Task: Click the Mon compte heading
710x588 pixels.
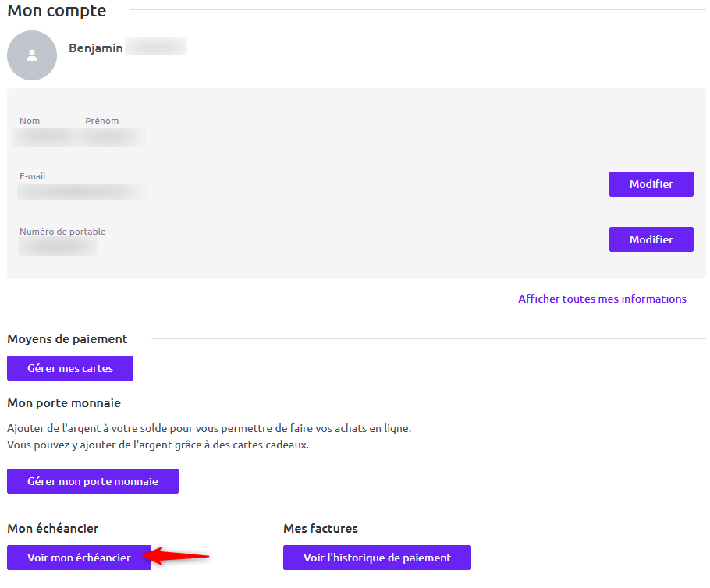Action: pyautogui.click(x=57, y=10)
